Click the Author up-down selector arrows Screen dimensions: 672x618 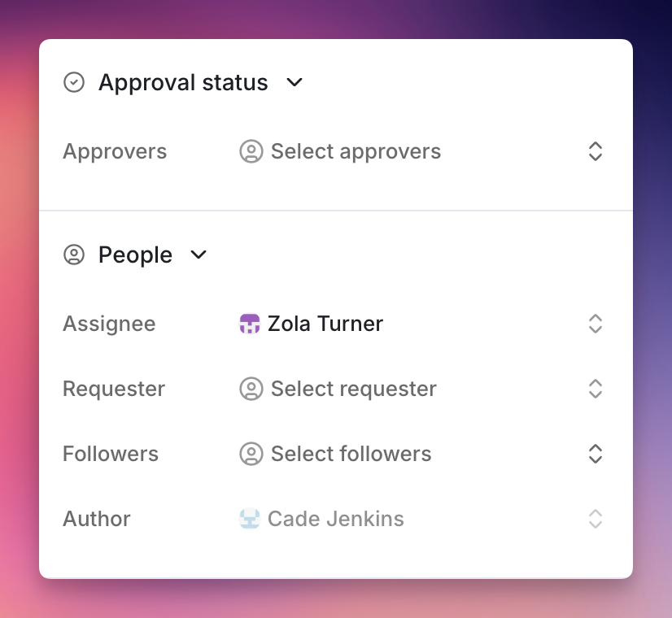point(596,519)
